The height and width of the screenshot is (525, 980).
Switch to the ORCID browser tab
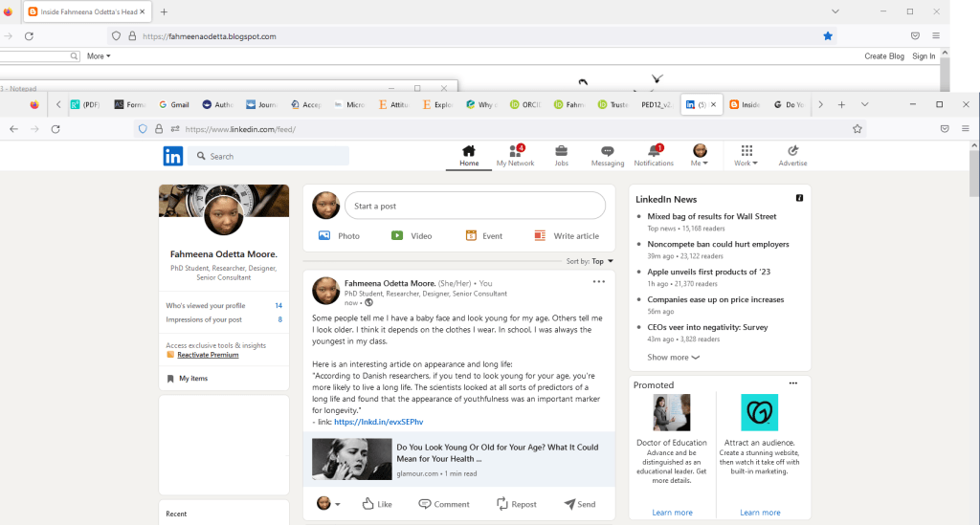526,104
